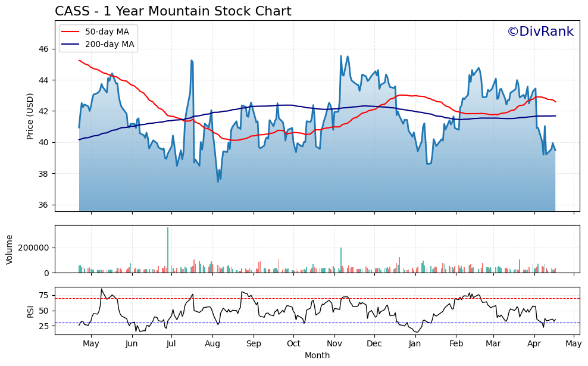Click the price tick value 44
588x366 pixels.
[43, 80]
